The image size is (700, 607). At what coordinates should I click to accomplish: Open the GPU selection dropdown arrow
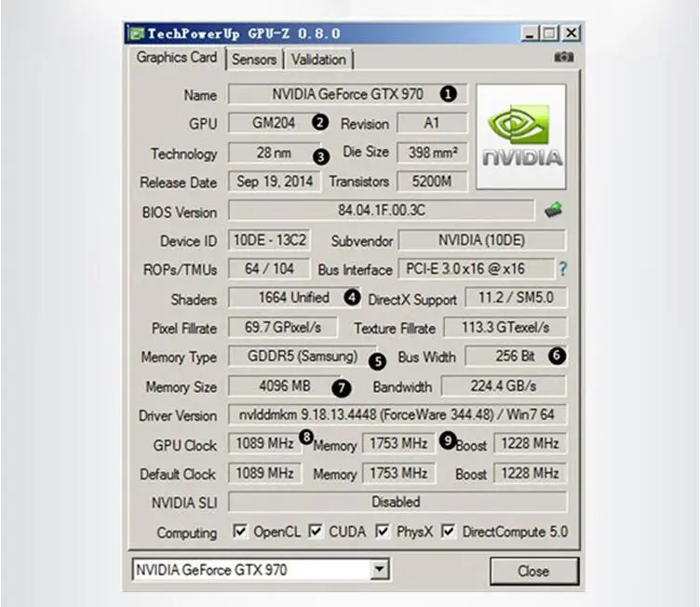(379, 569)
